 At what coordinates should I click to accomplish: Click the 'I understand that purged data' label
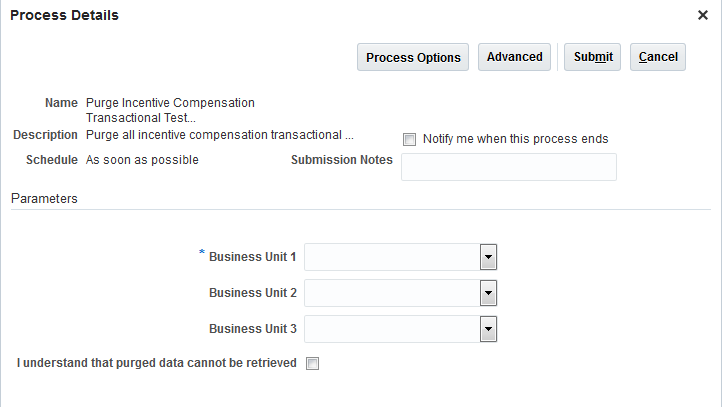click(157, 363)
